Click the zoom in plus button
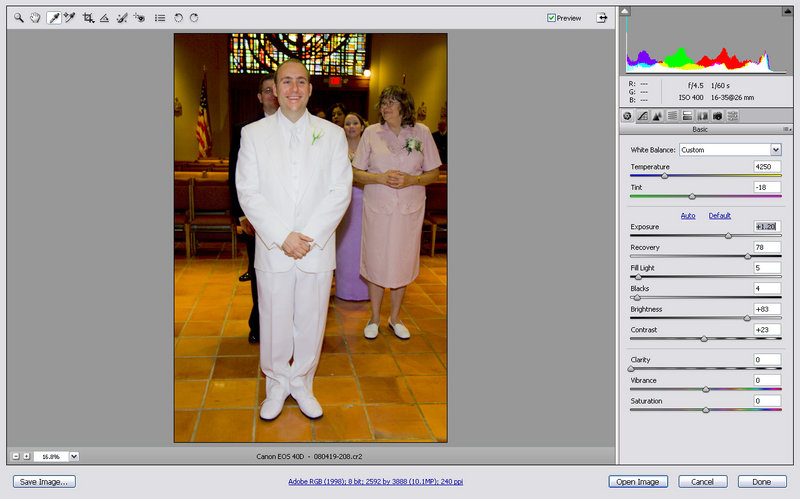 27,456
